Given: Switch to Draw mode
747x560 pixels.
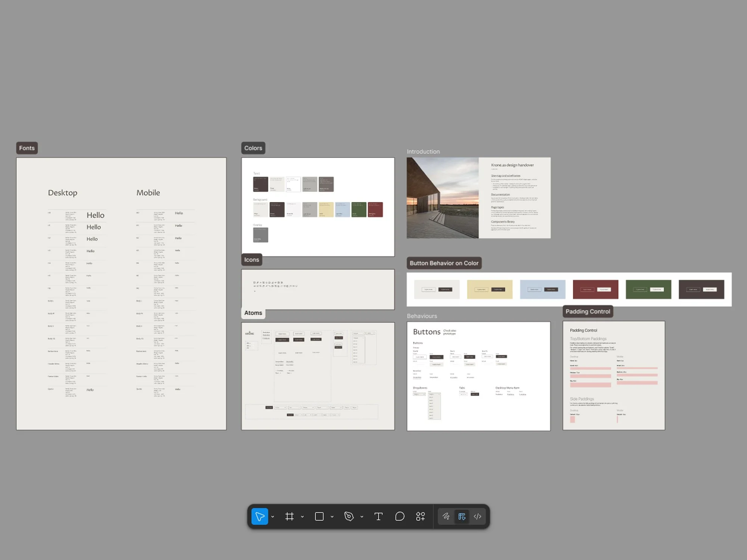Looking at the screenshot, I should pyautogui.click(x=446, y=516).
